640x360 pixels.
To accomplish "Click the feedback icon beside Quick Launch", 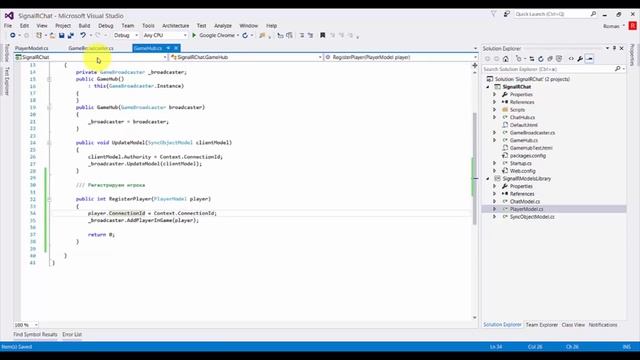I will (507, 14).
